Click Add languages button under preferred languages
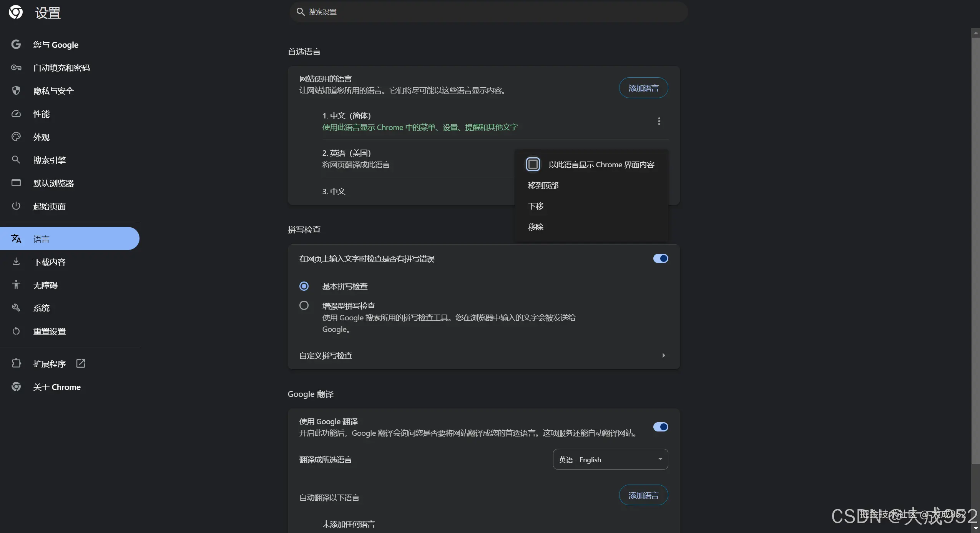The image size is (980, 533). [643, 88]
